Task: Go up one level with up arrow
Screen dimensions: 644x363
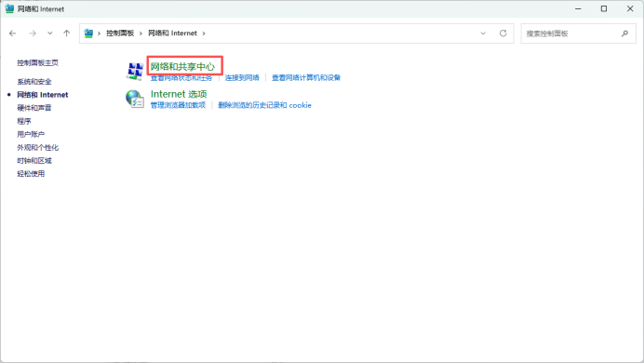Action: click(66, 34)
